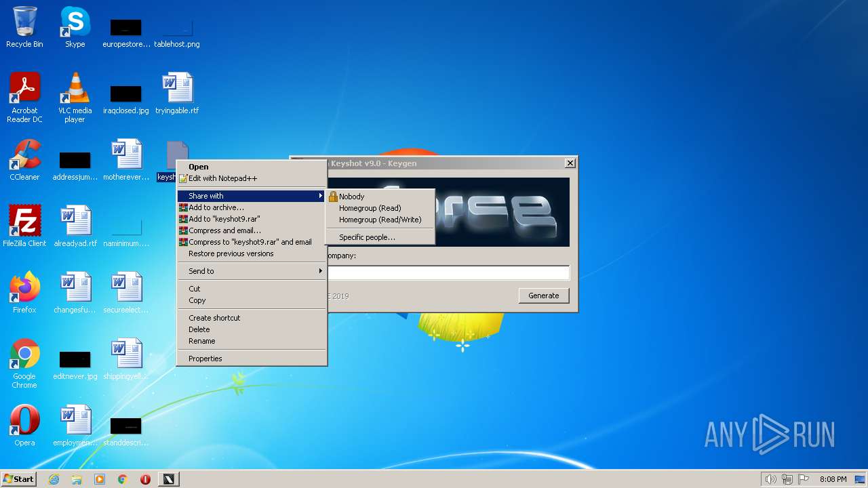
Task: Open CCleaner desktop shortcut
Action: (x=24, y=160)
